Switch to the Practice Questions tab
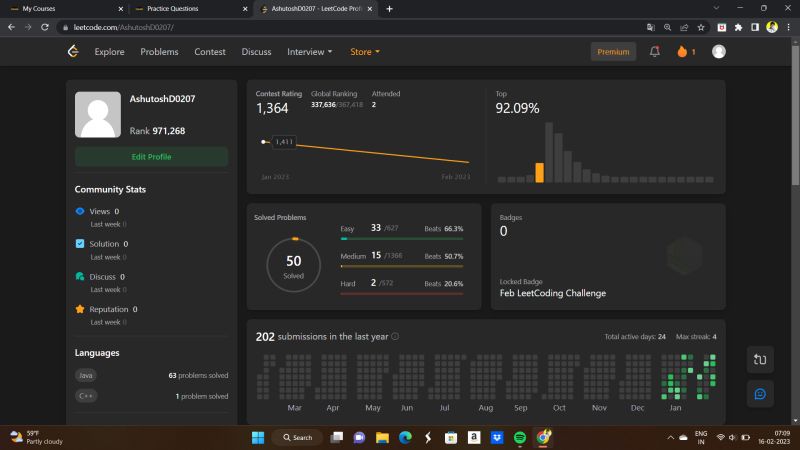Screen dimensions: 800x450 point(189,9)
